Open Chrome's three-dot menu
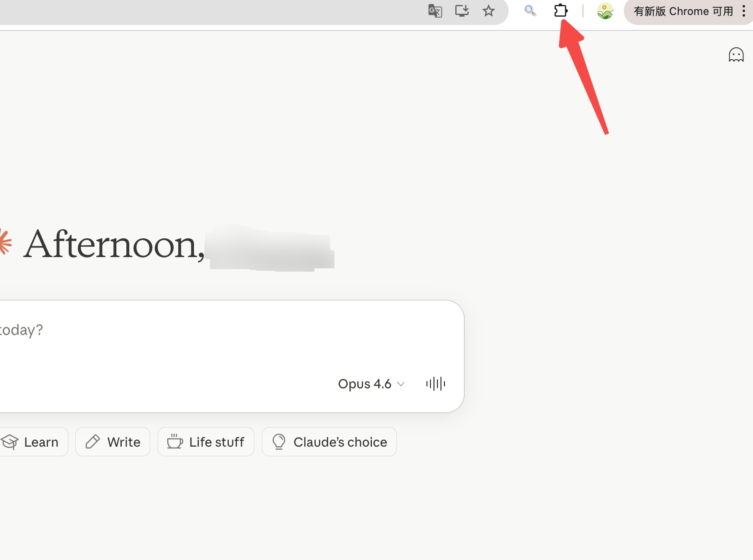The image size is (753, 560). point(744,11)
